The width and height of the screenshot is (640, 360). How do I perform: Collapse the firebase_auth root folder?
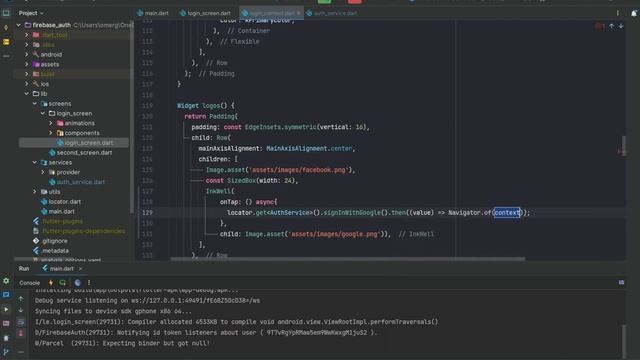point(18,25)
